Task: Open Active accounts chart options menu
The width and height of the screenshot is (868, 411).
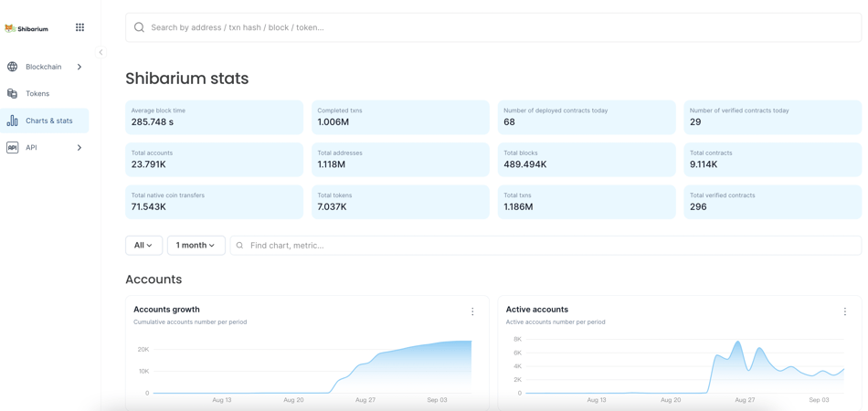Action: pyautogui.click(x=844, y=311)
